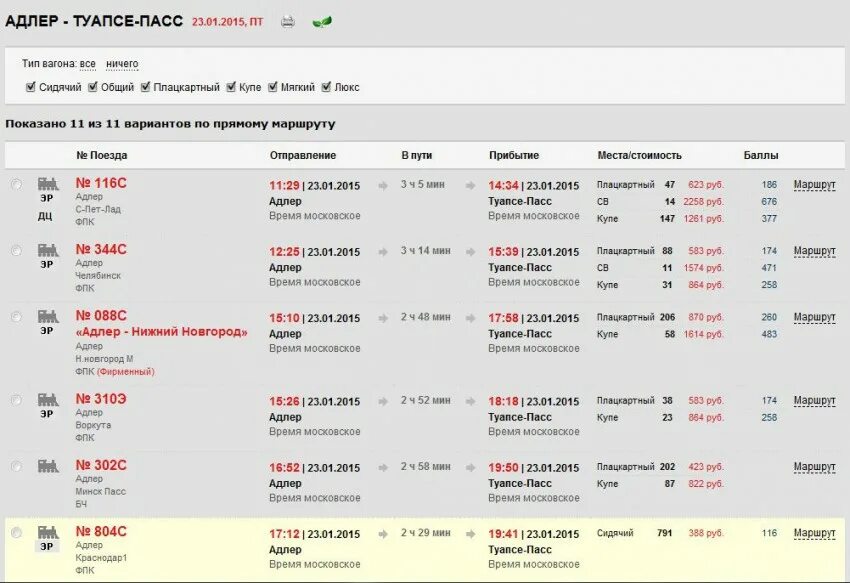Select the radio button for train 116С
The height and width of the screenshot is (583, 850).
click(16, 185)
